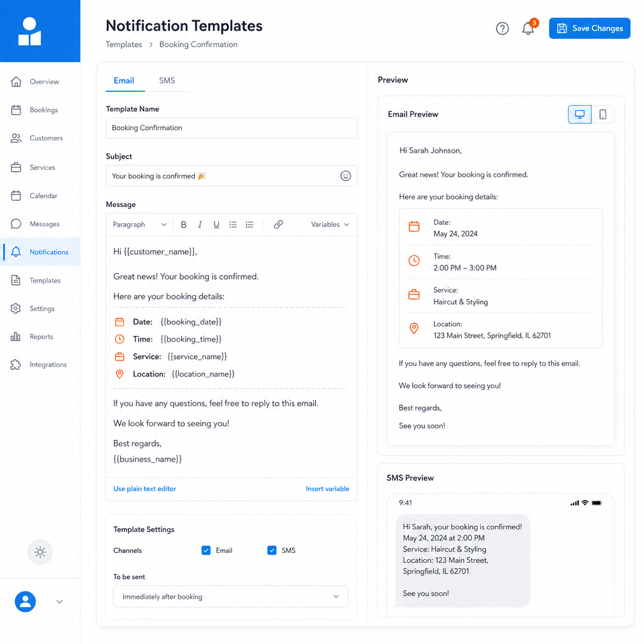Click the Calendar sidebar icon
The width and height of the screenshot is (644, 644).
coord(16,196)
